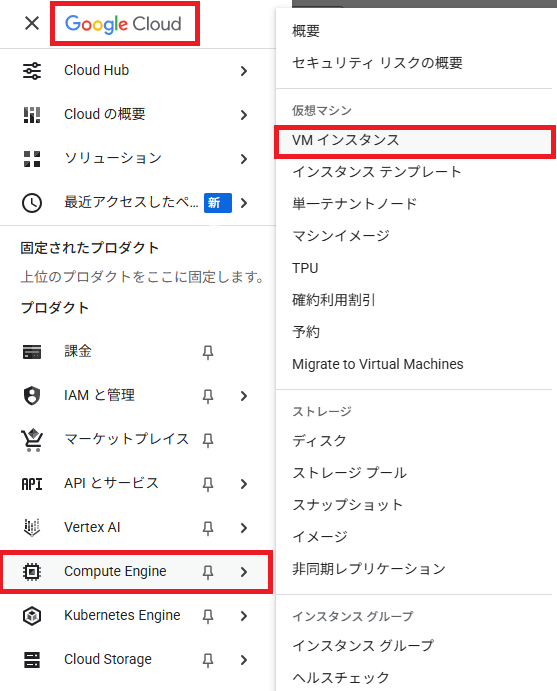
Task: Expand the API とサービス submenu chevron
Action: point(244,484)
